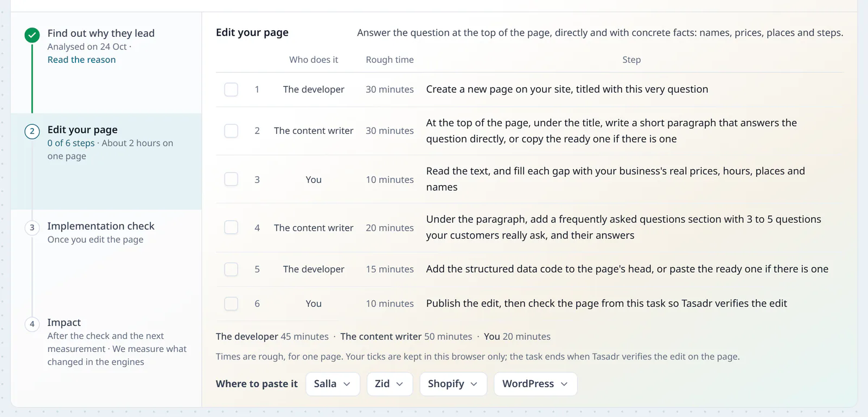868x417 pixels.
Task: Click the Rough time column header
Action: (x=390, y=60)
